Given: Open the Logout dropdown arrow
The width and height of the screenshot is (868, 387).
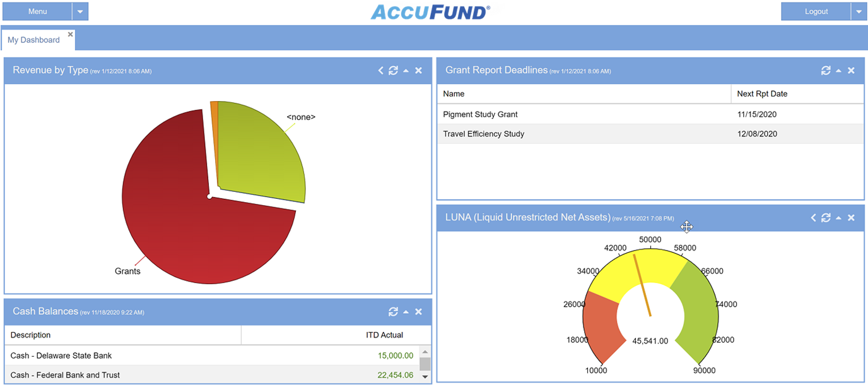Looking at the screenshot, I should (x=859, y=11).
